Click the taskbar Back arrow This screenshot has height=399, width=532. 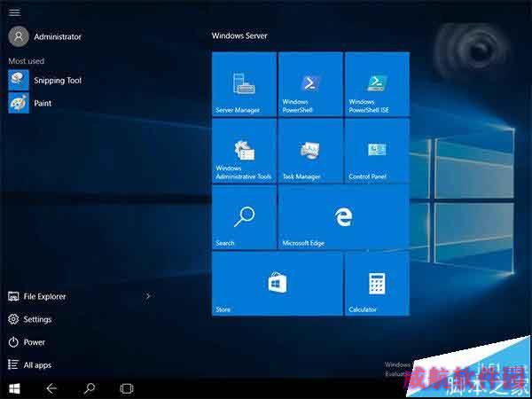tap(51, 388)
